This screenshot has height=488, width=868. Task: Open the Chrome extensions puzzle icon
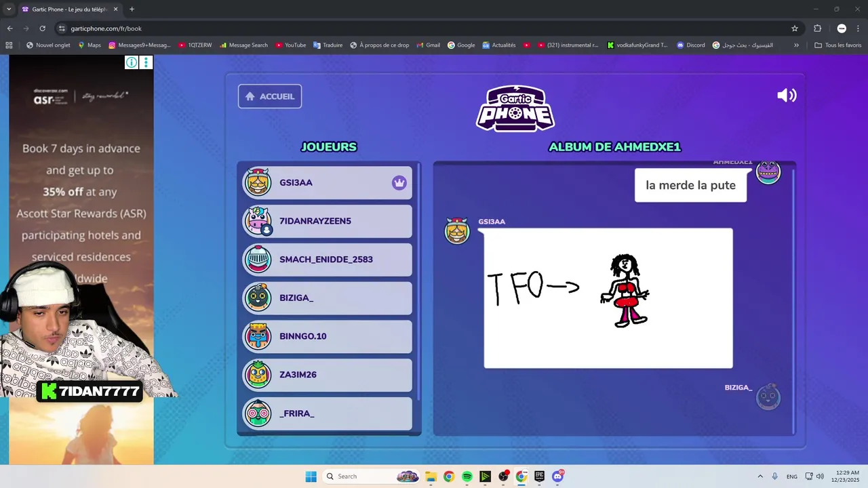[817, 28]
